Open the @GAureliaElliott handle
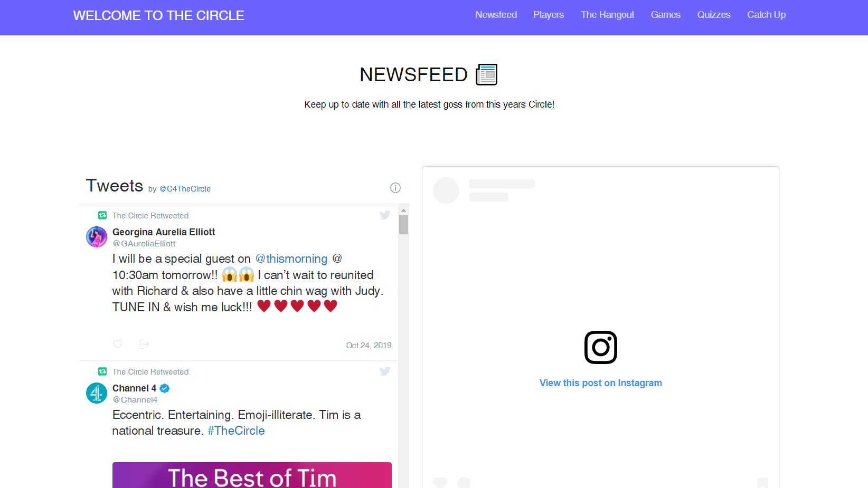868x488 pixels. click(x=144, y=244)
